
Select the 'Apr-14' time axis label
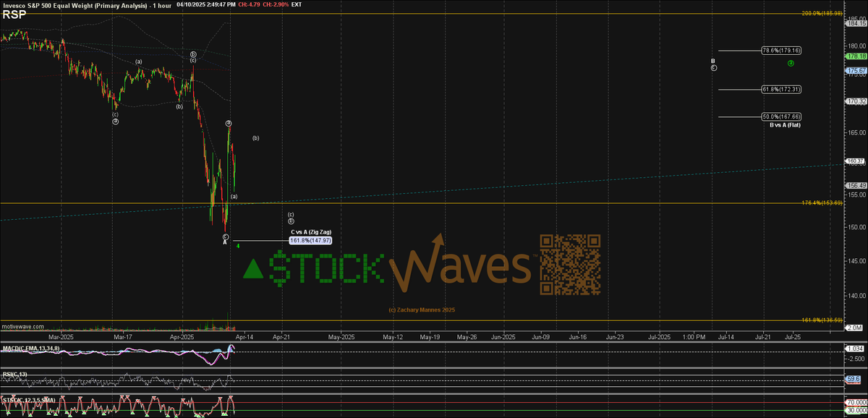click(243, 337)
